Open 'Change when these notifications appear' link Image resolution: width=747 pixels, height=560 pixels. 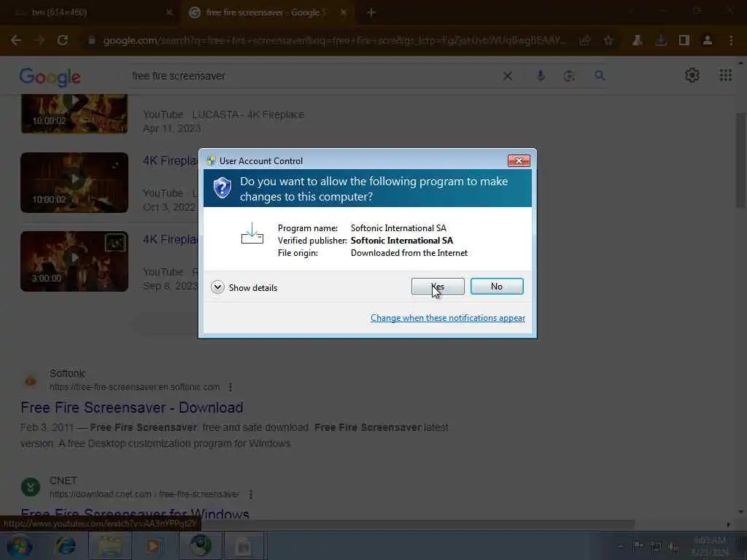coord(447,318)
